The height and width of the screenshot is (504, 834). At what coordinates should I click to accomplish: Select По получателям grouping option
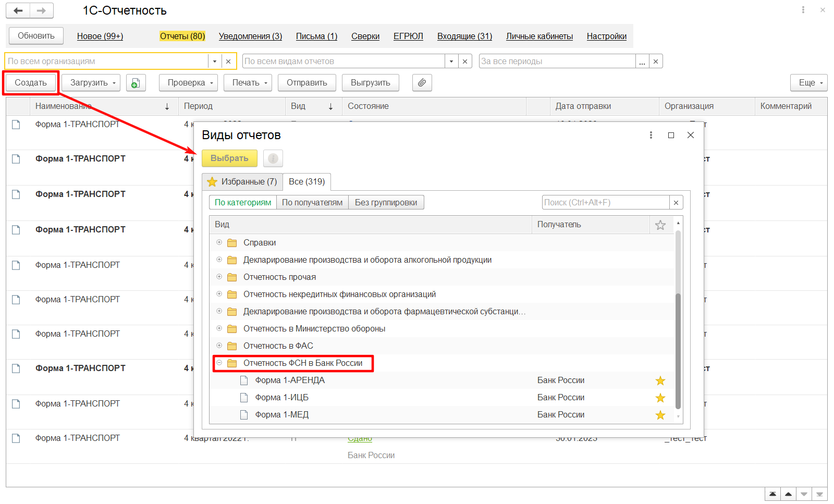tap(312, 202)
